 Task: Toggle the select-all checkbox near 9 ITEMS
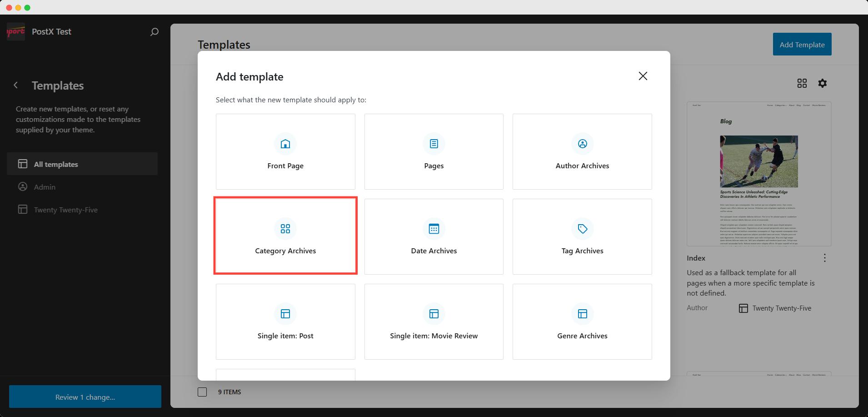tap(202, 392)
